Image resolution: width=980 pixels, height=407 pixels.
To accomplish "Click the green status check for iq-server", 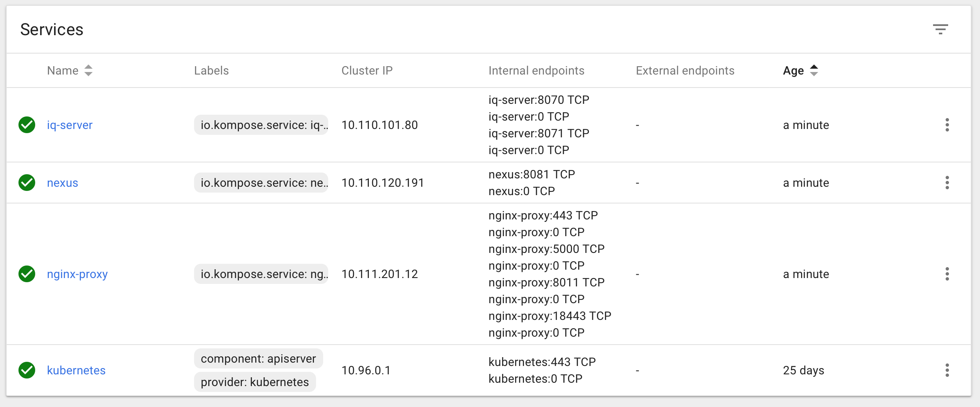I will [27, 125].
